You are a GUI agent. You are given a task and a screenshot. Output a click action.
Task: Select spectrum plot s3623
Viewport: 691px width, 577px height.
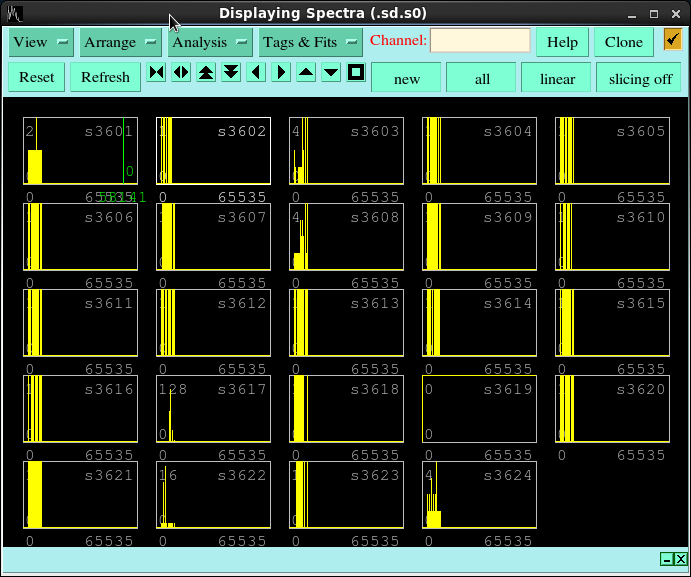346,495
